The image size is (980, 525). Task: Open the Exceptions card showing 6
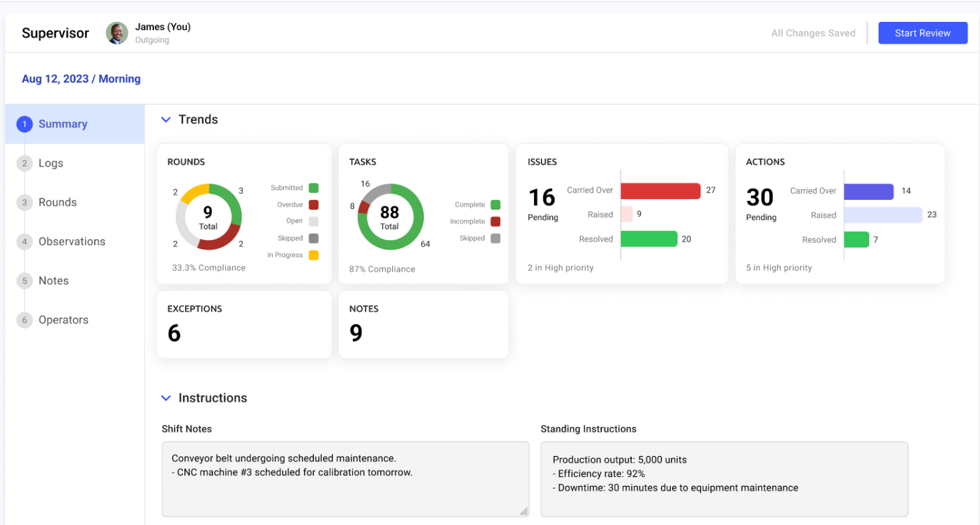click(x=244, y=325)
